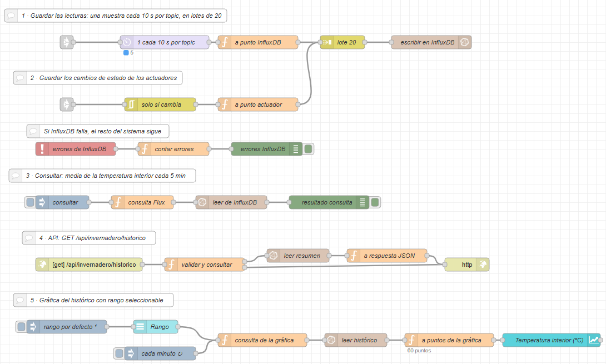The width and height of the screenshot is (606, 364).
Task: Select the 'a punto InfluxDB' function node
Action: tap(258, 42)
